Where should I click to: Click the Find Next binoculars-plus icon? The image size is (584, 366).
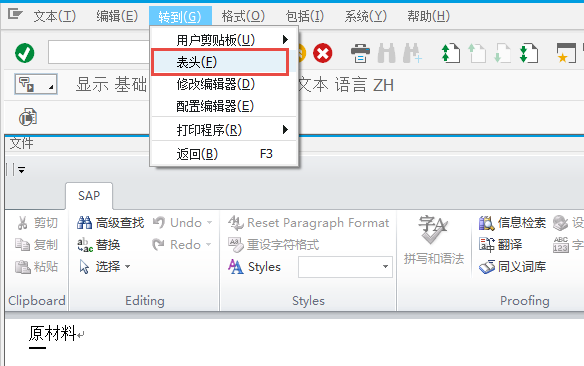click(412, 53)
